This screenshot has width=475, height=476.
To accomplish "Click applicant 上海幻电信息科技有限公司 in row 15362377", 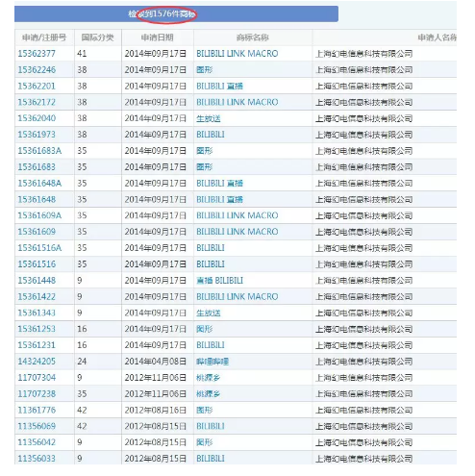I will coord(364,54).
